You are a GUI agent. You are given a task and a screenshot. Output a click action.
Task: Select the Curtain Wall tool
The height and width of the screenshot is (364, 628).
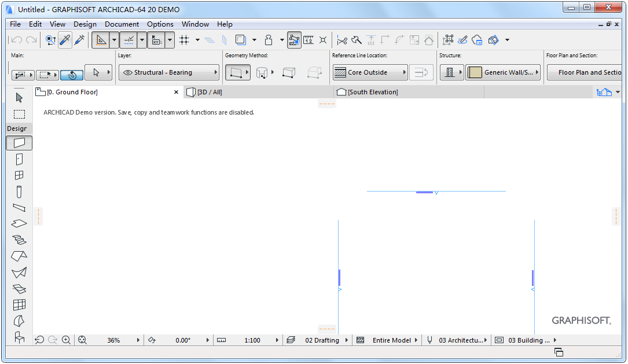coord(19,304)
